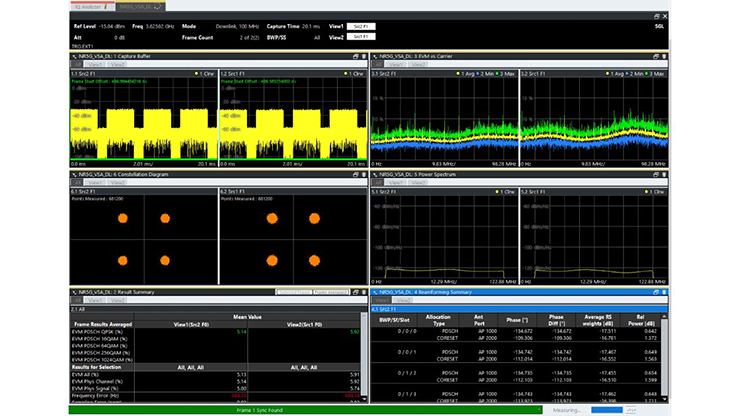The image size is (740, 416).
Task: Undock the Beamforming Summary panel
Action: click(656, 291)
